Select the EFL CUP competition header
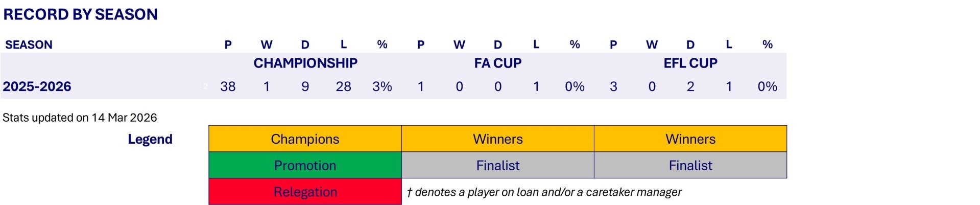The width and height of the screenshot is (980, 205). pos(690,63)
